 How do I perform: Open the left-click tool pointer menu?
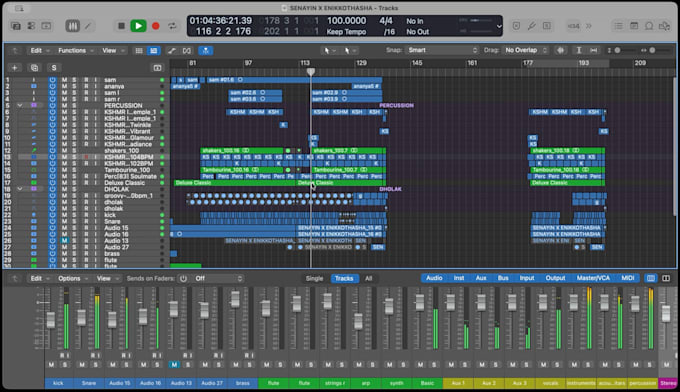[x=329, y=51]
